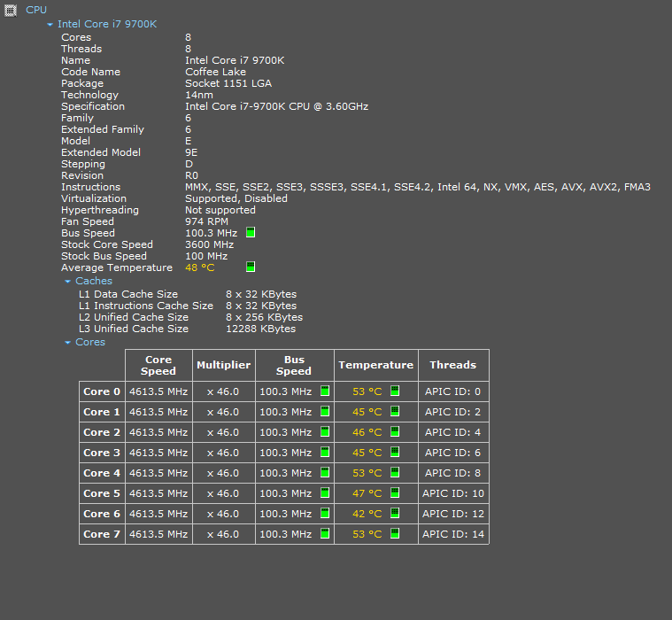Click the Temperature column header
The width and height of the screenshot is (672, 620).
coord(376,365)
